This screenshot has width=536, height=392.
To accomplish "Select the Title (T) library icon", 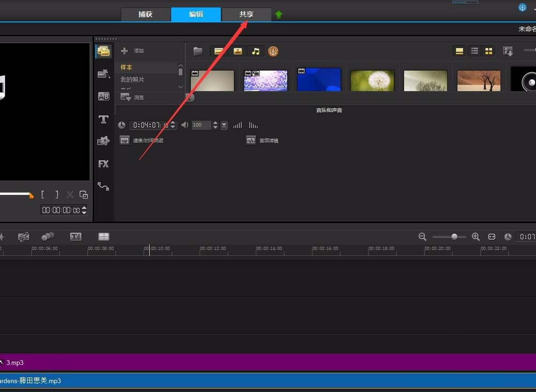I will coord(103,119).
